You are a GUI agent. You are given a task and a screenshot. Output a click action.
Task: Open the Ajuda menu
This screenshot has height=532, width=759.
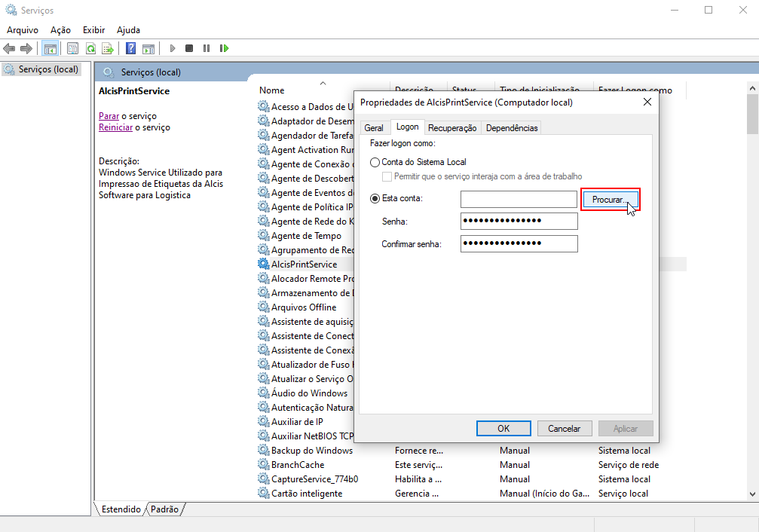(x=128, y=30)
